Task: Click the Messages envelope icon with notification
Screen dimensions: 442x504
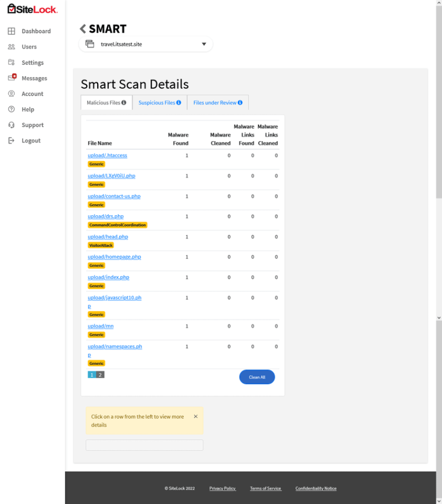Action: click(x=11, y=78)
